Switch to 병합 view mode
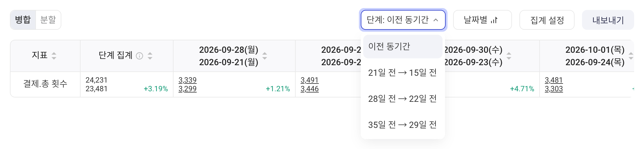Viewport: 644px width, 149px height. [x=23, y=20]
